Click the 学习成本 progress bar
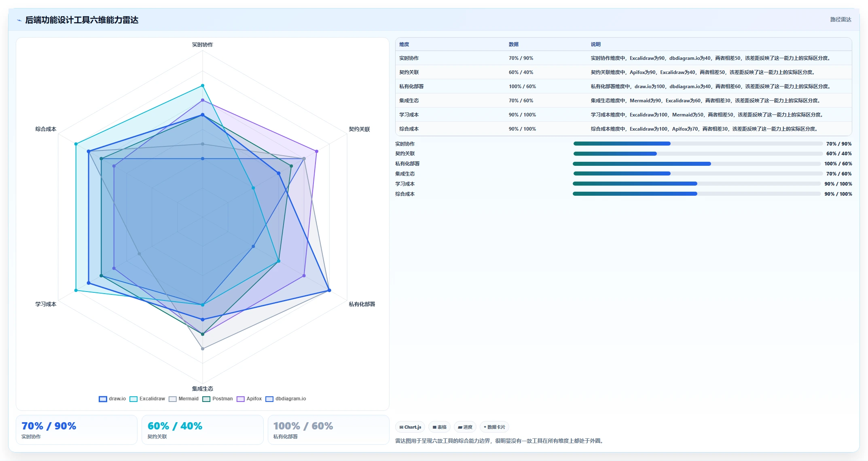Image resolution: width=868 pixels, height=461 pixels. (697, 184)
